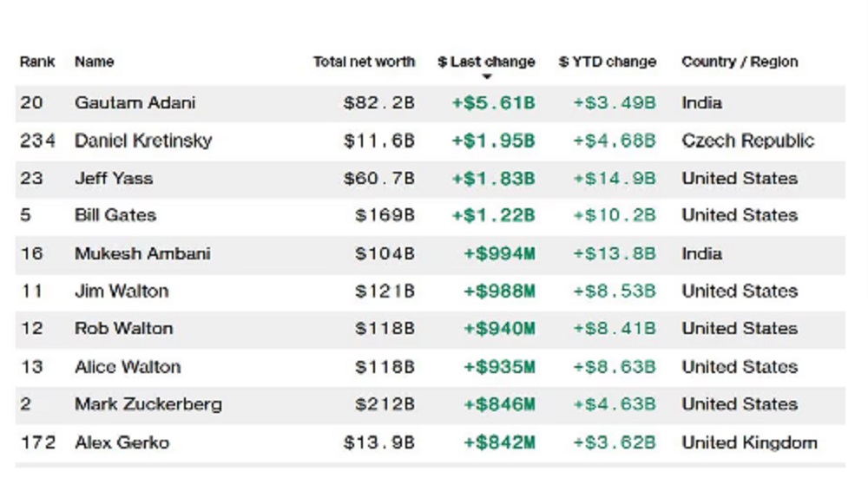The width and height of the screenshot is (868, 485).
Task: Click the sort arrow under $ Last change
Action: coord(487,77)
